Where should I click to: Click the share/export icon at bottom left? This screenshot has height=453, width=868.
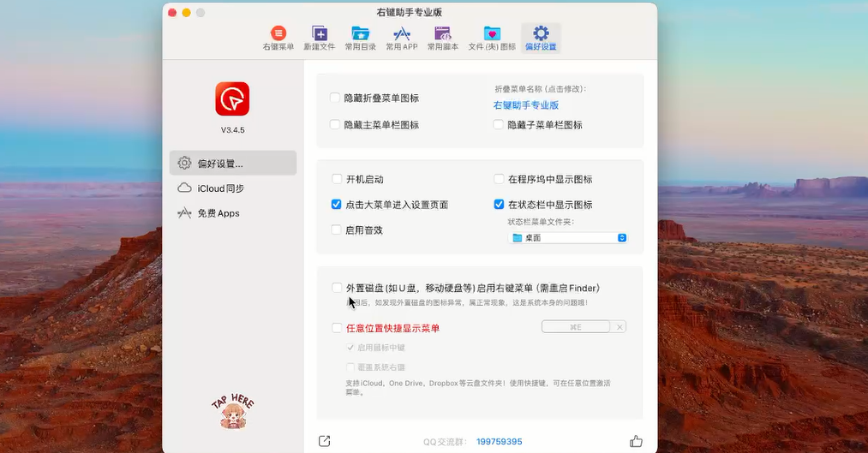(x=324, y=441)
